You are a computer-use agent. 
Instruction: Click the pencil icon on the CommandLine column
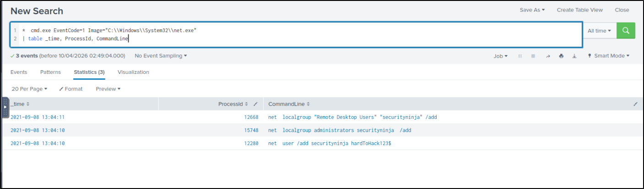[x=635, y=104]
